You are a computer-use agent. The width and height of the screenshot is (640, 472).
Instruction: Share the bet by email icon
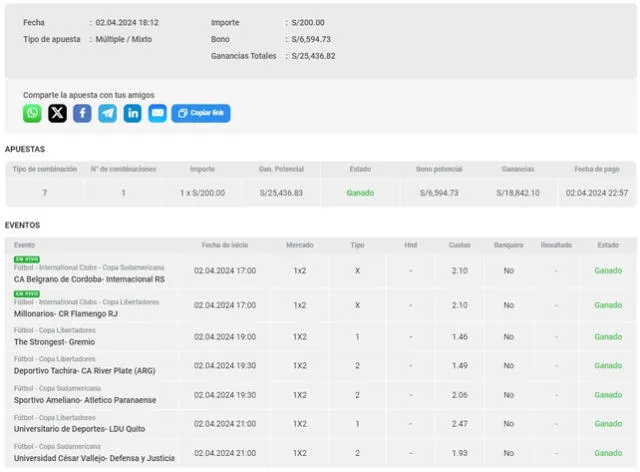pos(157,113)
